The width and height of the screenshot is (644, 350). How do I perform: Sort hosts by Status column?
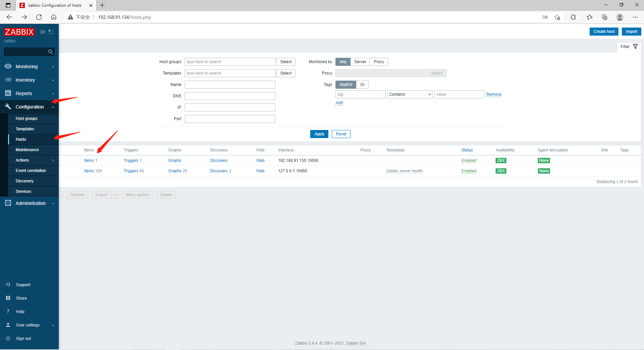pyautogui.click(x=467, y=150)
